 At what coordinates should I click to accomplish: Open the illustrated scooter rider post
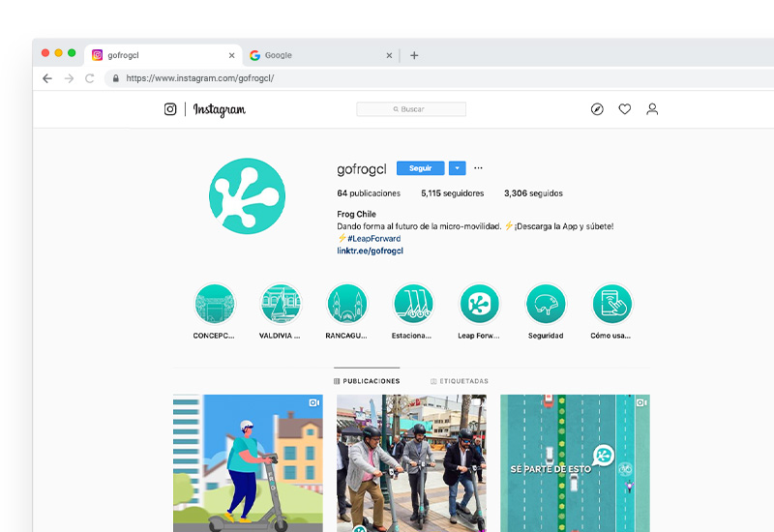pos(248,463)
